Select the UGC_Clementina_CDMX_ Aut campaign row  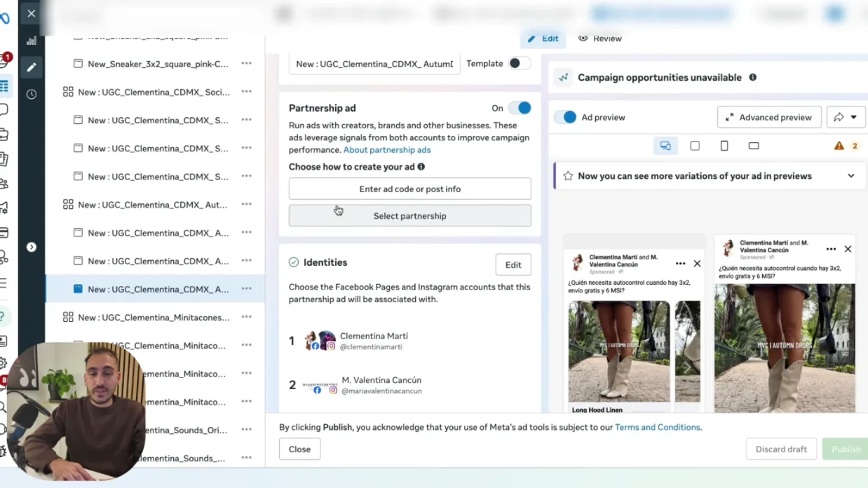click(155, 205)
